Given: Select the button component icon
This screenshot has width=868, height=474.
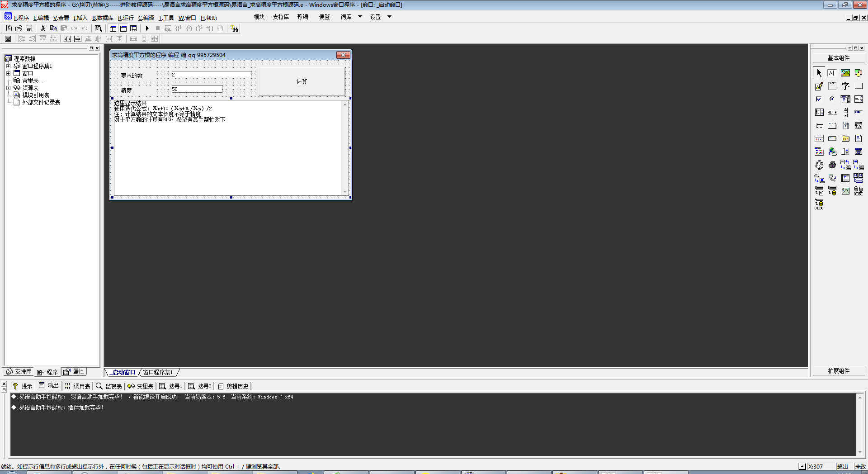Looking at the screenshot, I should coord(858,86).
